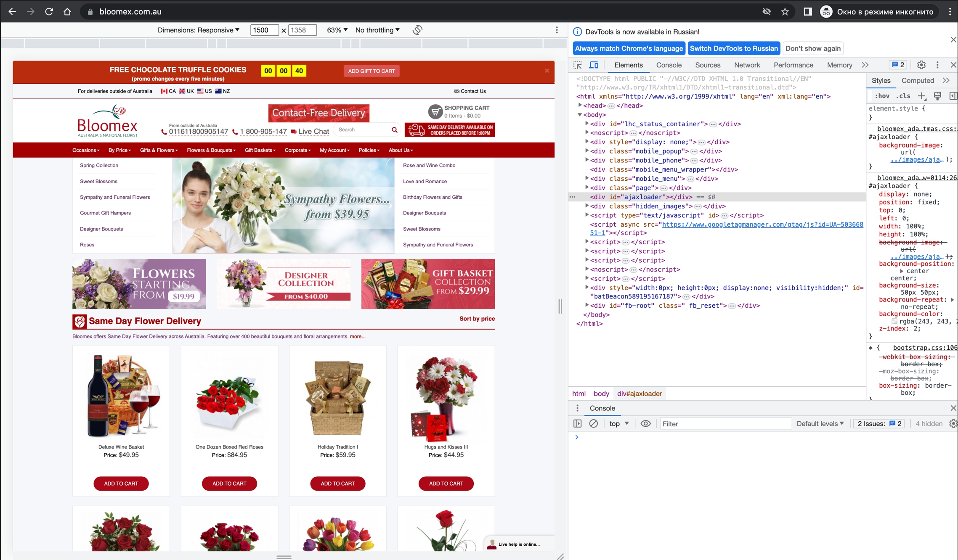Click the shopping cart icon
This screenshot has height=560, width=958.
coord(435,112)
